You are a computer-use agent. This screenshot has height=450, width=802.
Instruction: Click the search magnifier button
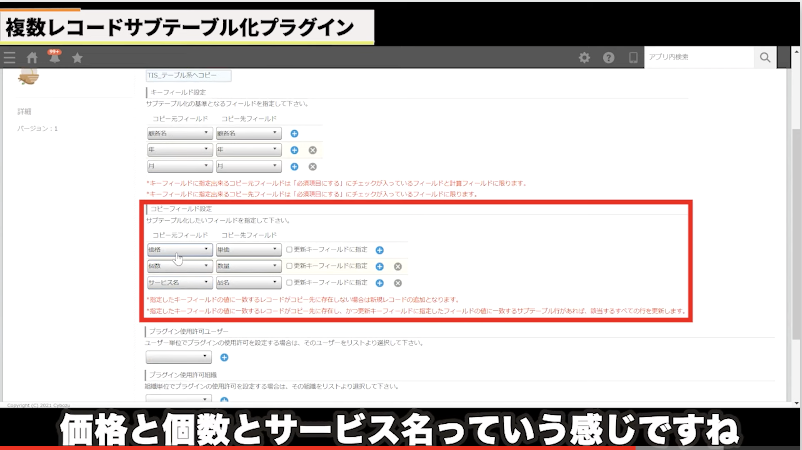click(x=764, y=58)
